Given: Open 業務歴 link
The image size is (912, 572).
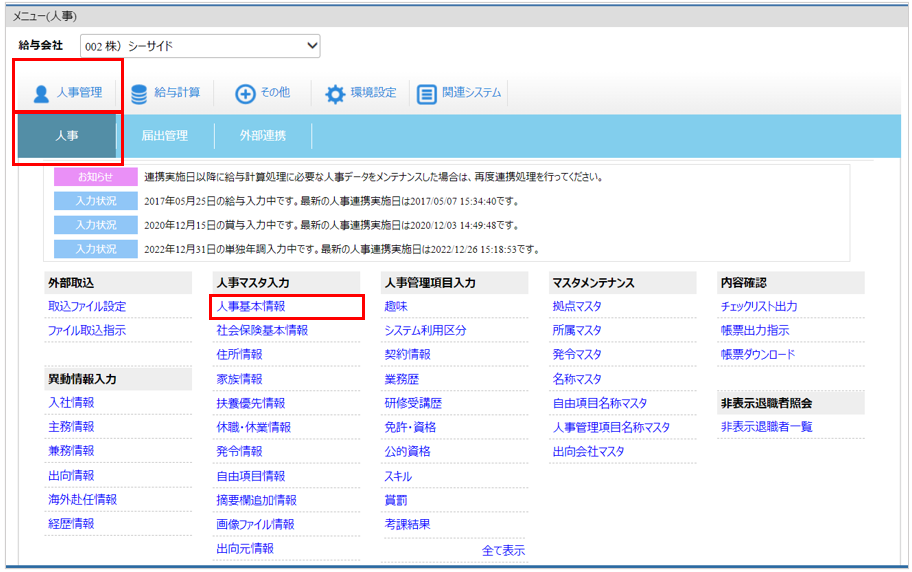Looking at the screenshot, I should coord(401,379).
